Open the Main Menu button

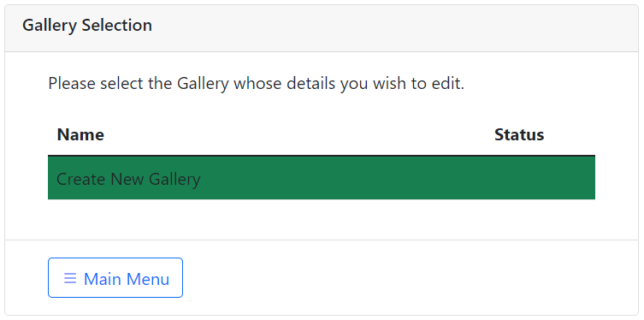[x=115, y=278]
